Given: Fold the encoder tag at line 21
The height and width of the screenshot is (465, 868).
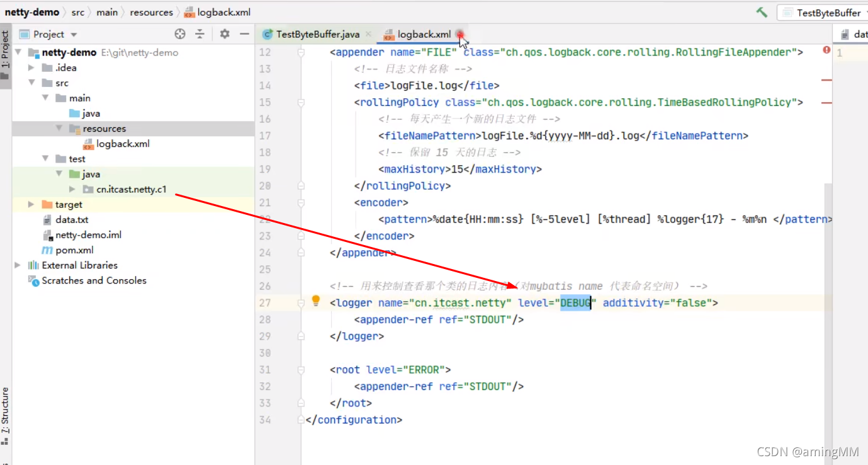Looking at the screenshot, I should tap(301, 202).
